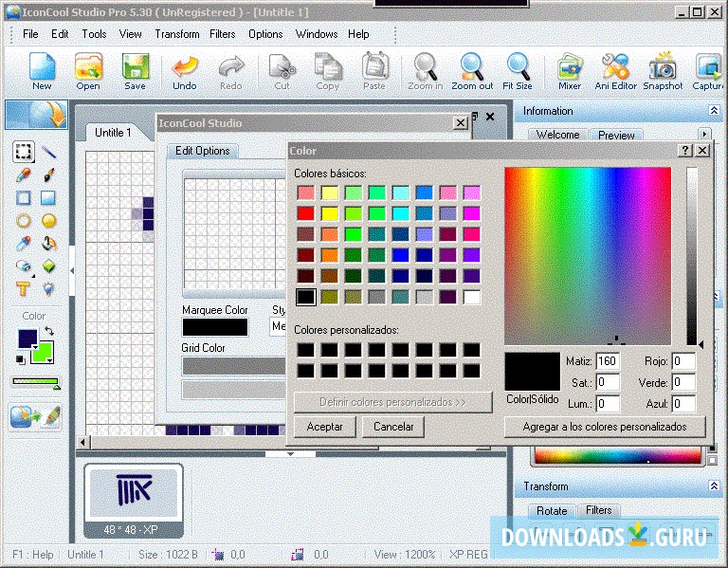Click the canvas left scroll arrow
Viewport: 728px width, 568px height.
click(82, 442)
